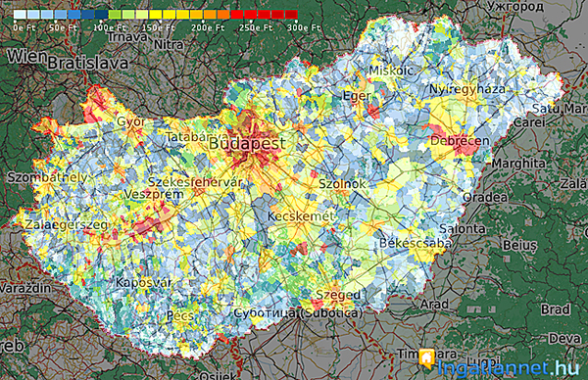Select the Debrecen label on the map
Viewport: 588px width, 380px height.
(x=460, y=141)
